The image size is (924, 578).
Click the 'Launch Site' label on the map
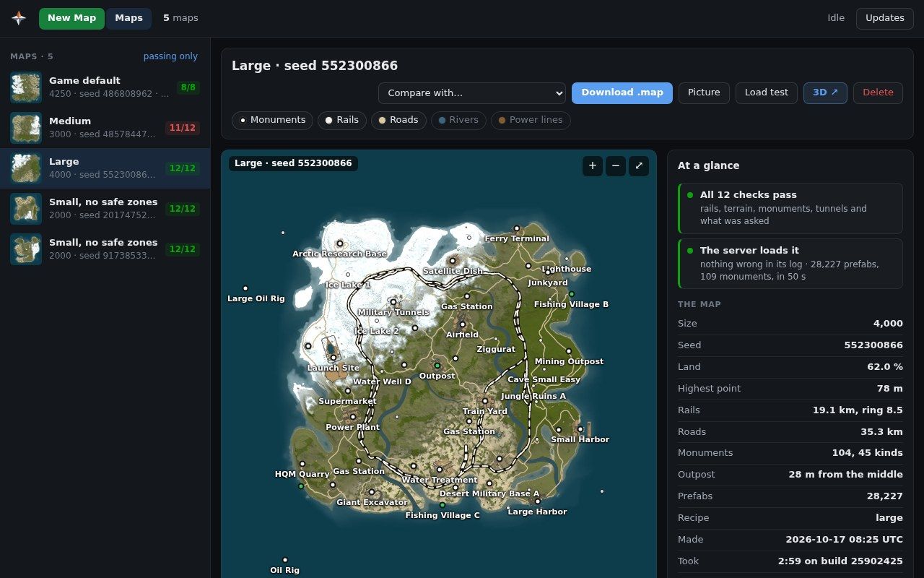[334, 368]
